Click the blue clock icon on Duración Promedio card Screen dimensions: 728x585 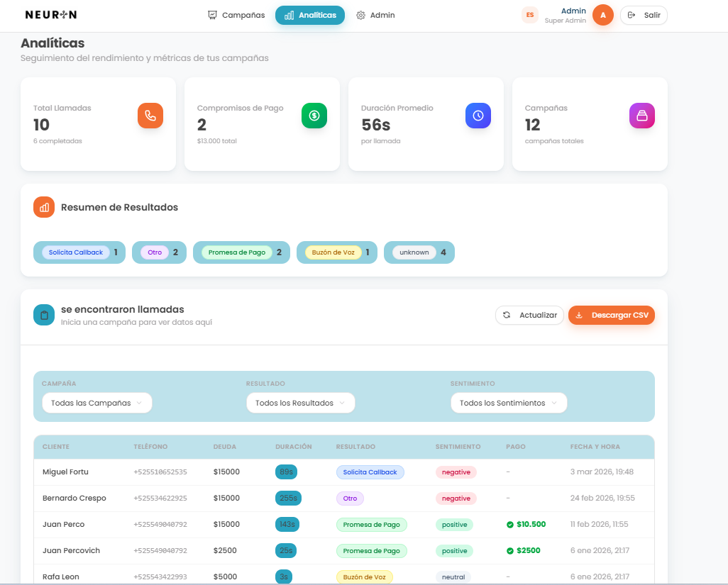pos(478,116)
